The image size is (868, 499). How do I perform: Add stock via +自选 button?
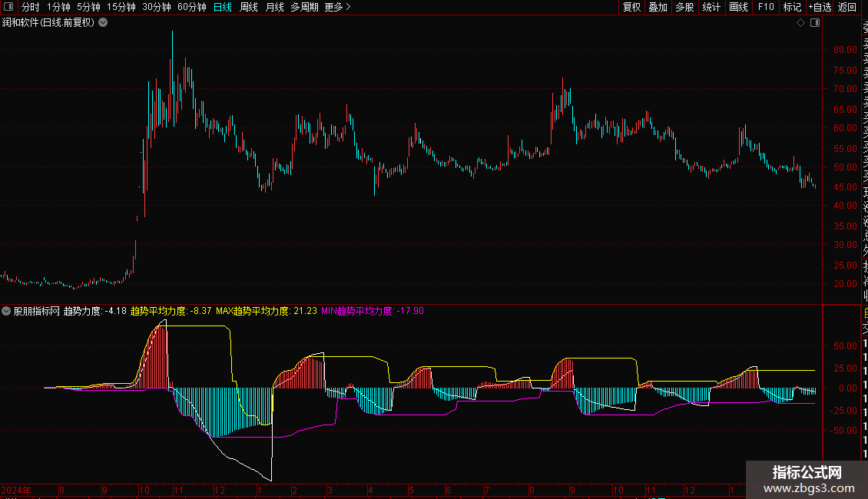pyautogui.click(x=820, y=7)
